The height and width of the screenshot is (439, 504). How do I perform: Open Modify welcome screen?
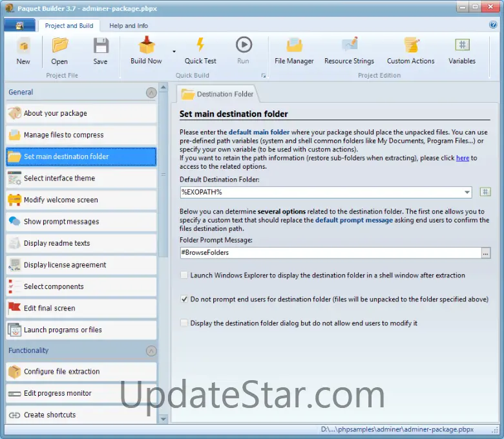coord(81,200)
